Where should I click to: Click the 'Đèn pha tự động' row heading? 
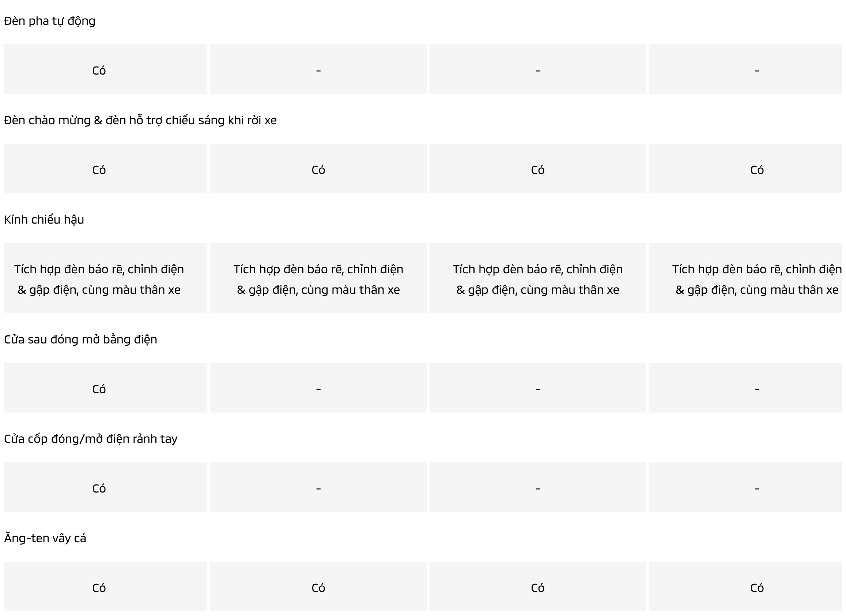coord(50,21)
